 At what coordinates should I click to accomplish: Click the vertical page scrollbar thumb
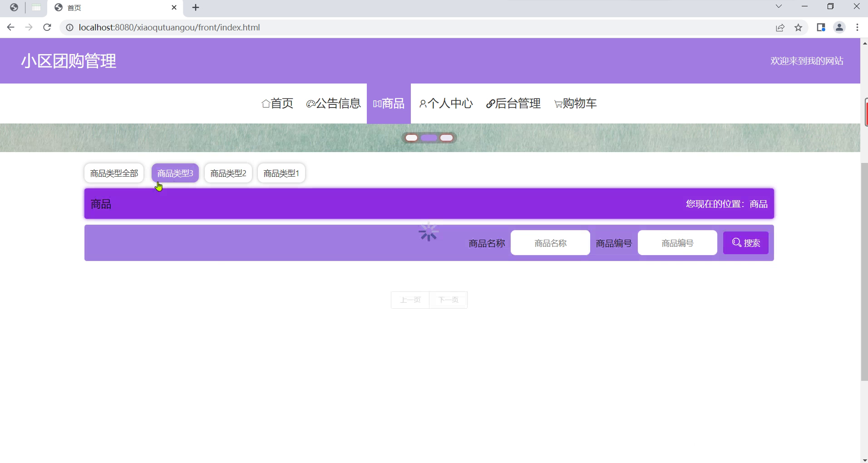click(864, 271)
